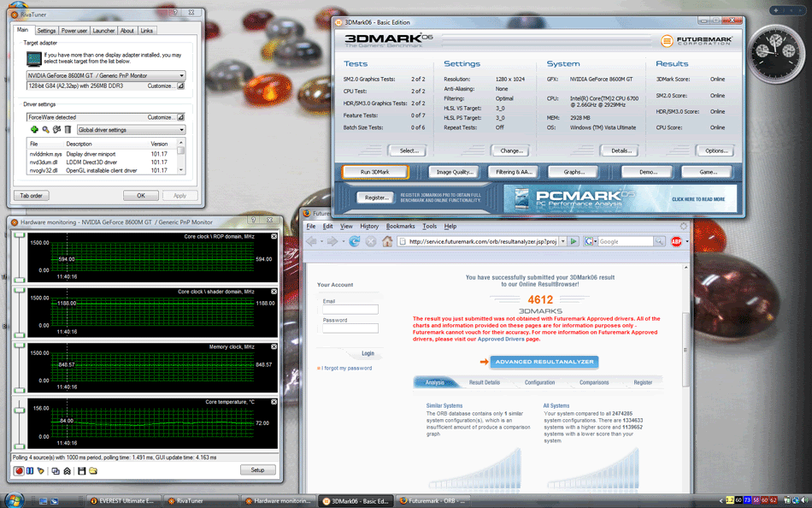This screenshot has height=508, width=812.
Task: Click the volume speaker icon in system tray
Action: [x=804, y=500]
